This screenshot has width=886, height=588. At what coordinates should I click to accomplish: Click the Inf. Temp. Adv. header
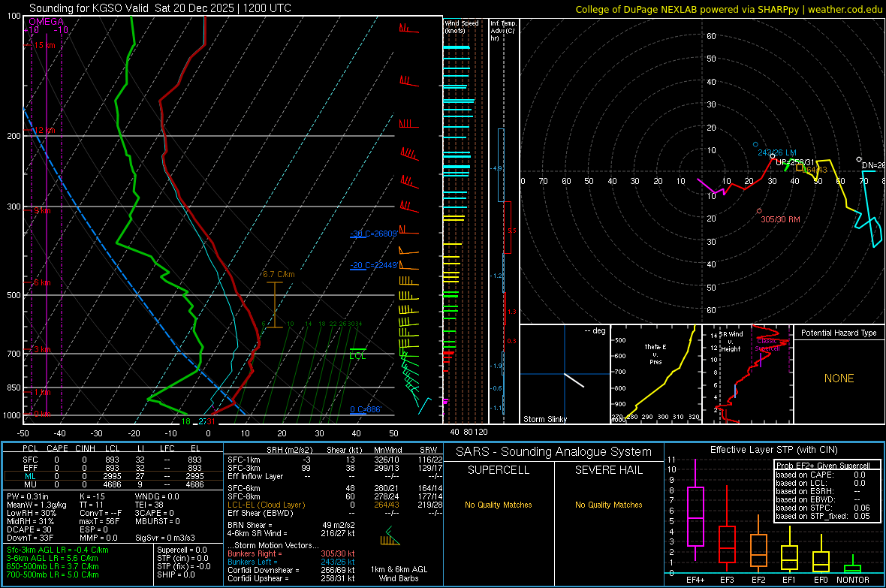pyautogui.click(x=502, y=31)
